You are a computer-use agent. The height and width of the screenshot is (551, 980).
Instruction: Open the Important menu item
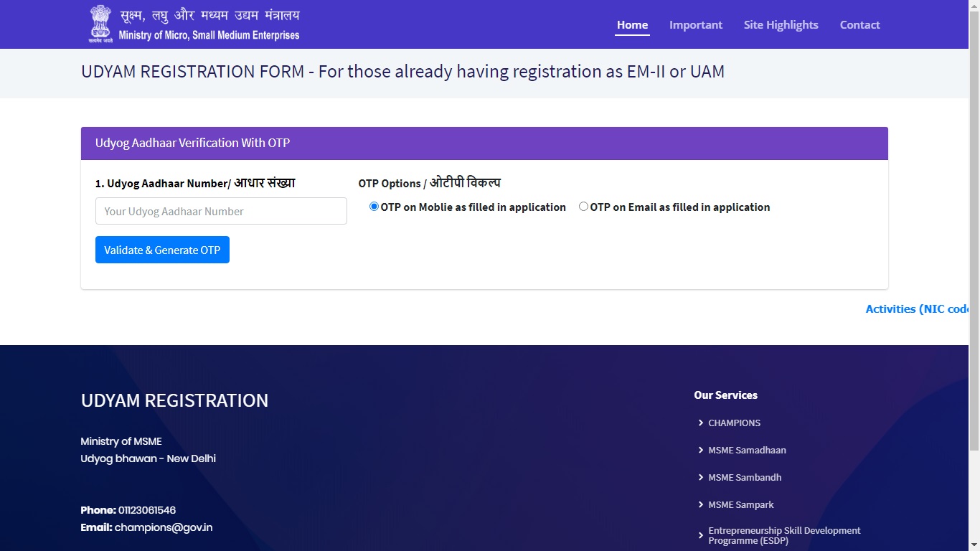pyautogui.click(x=696, y=24)
